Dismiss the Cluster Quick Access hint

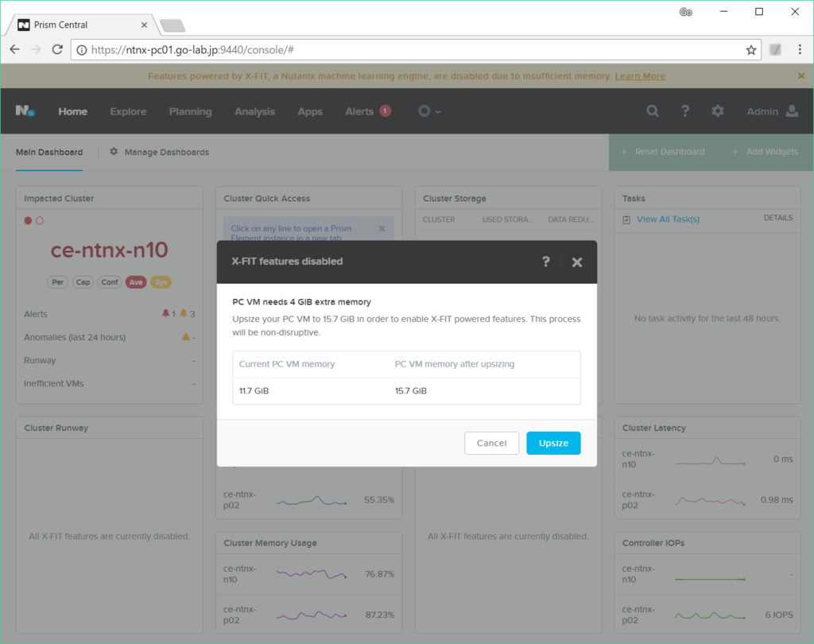[382, 228]
